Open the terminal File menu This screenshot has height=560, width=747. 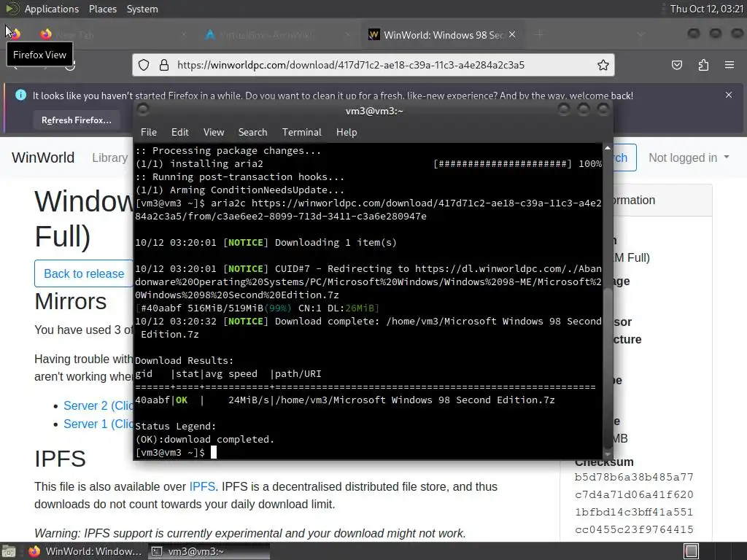(149, 132)
